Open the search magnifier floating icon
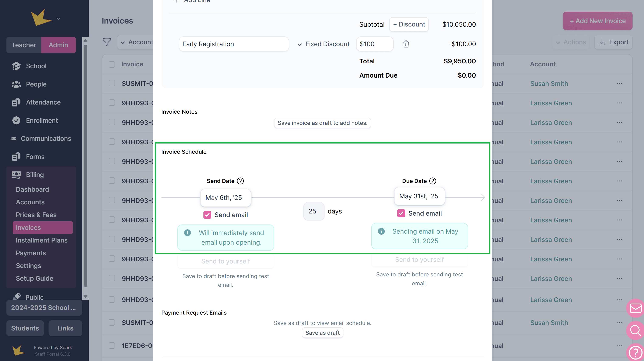Screen dimensions: 644x361 point(635,330)
